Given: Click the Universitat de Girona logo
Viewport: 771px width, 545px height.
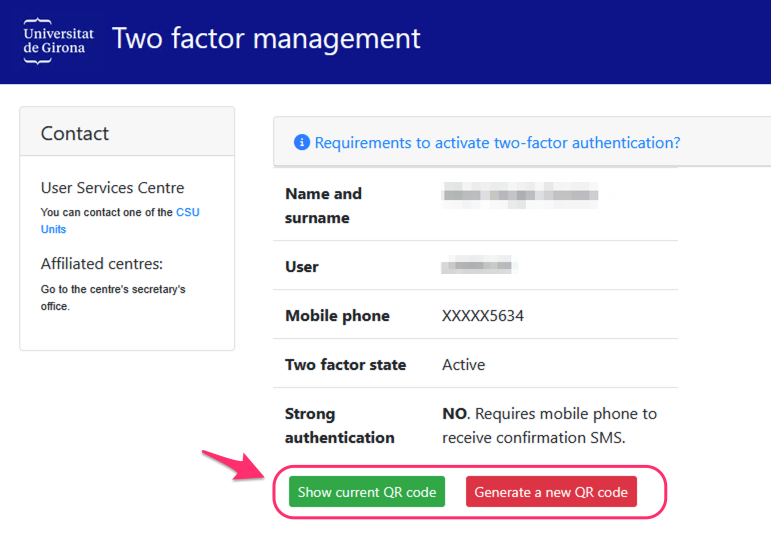Looking at the screenshot, I should (58, 41).
